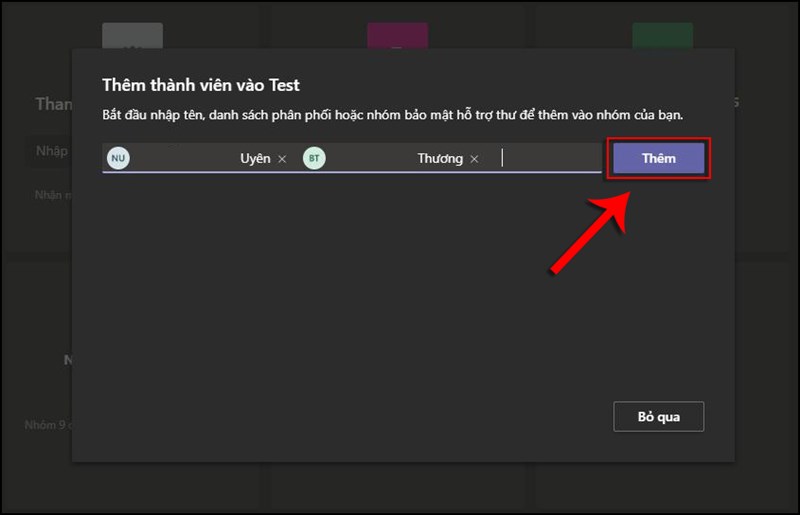Click the magenta team icon behind the dialog
Screen dimensions: 800x515
[x=397, y=35]
